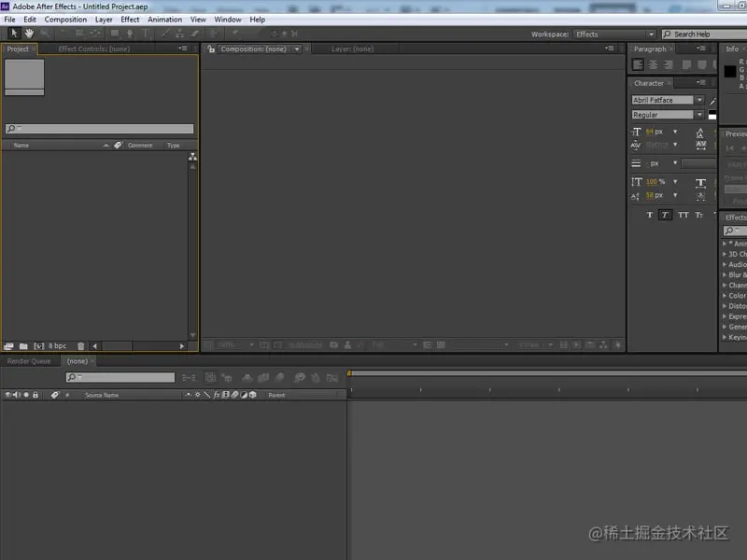The width and height of the screenshot is (747, 560).
Task: Open the Workspace dropdown showing Effects
Action: (x=614, y=35)
